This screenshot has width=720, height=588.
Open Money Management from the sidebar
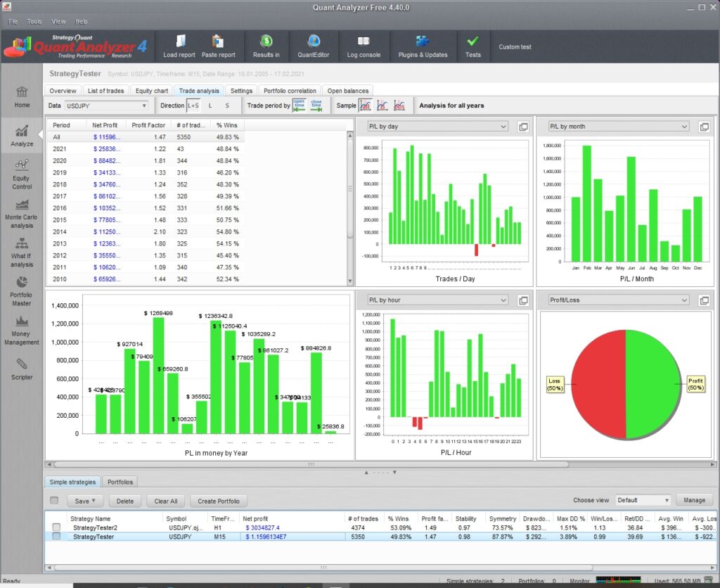click(x=22, y=331)
